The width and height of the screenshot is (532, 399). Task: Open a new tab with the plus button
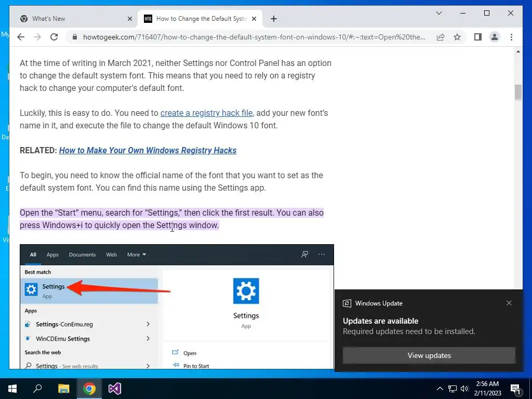click(x=274, y=19)
